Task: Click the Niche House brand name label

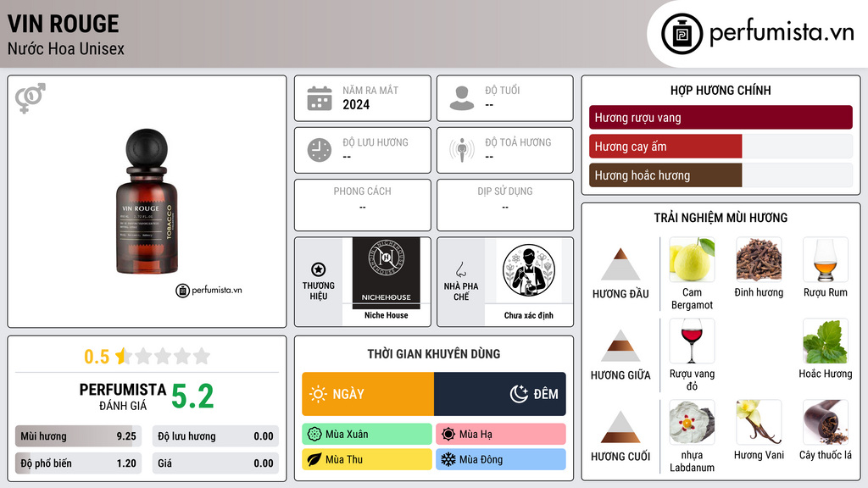Action: tap(386, 315)
